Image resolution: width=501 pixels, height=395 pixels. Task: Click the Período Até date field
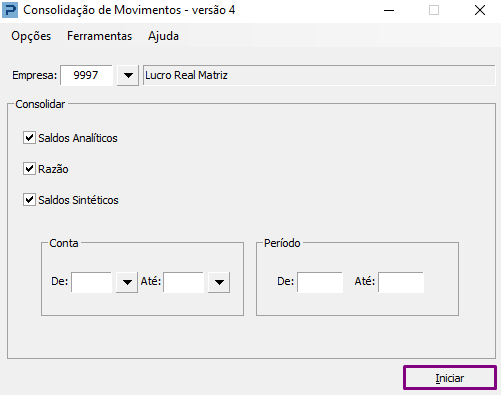click(401, 282)
